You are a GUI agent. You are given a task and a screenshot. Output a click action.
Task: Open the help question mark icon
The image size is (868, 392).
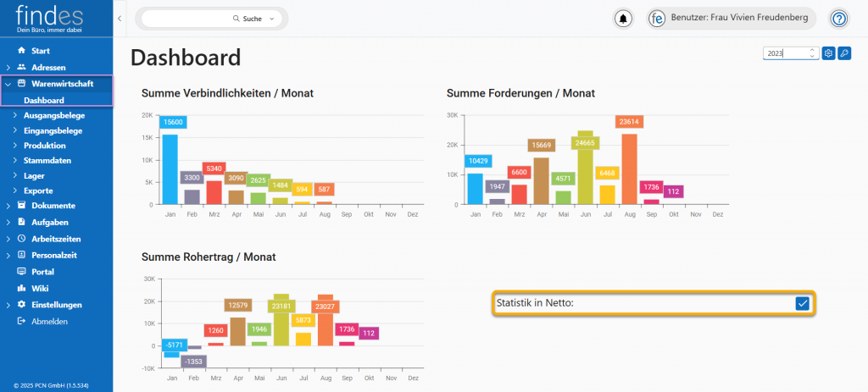838,19
